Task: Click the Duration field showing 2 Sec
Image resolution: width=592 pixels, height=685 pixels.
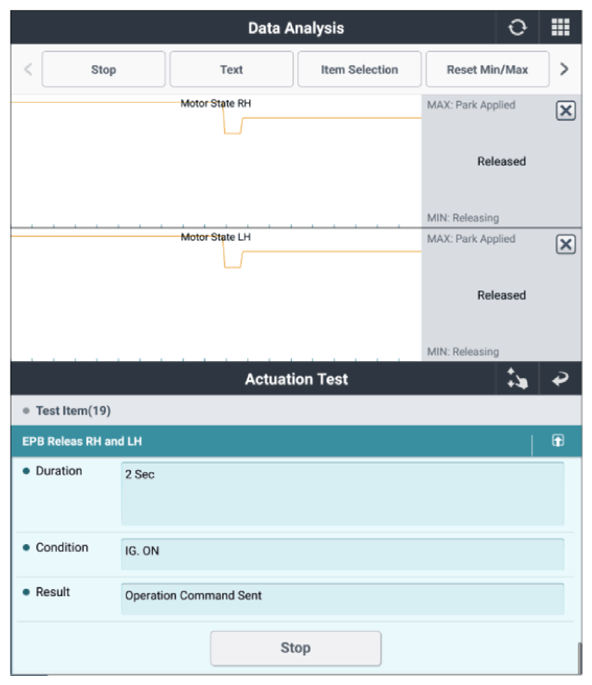Action: (x=342, y=494)
